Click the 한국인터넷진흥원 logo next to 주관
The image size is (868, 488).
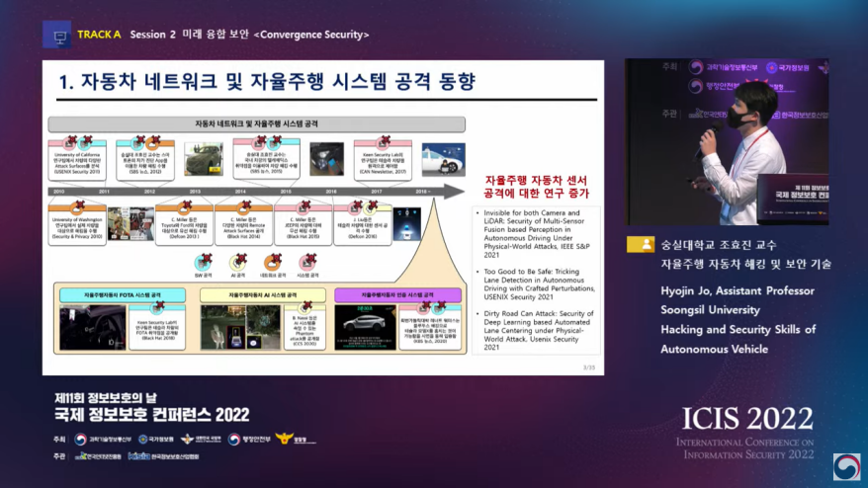(x=98, y=456)
